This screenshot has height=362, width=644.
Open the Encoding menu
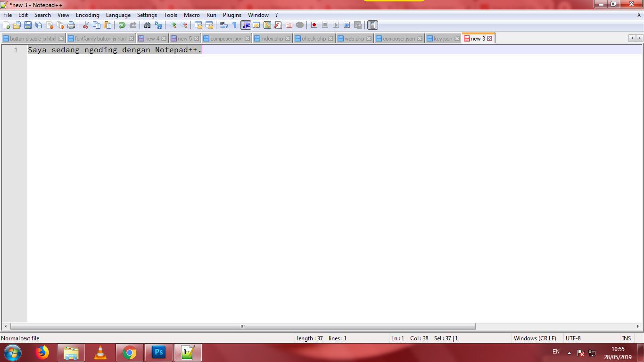click(x=88, y=15)
